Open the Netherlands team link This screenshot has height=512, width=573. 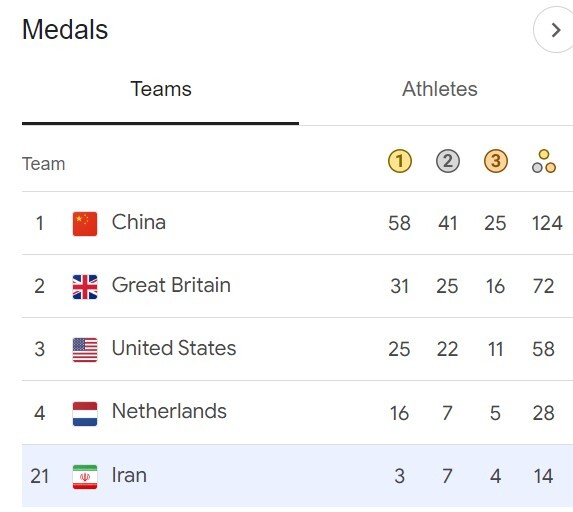click(169, 411)
